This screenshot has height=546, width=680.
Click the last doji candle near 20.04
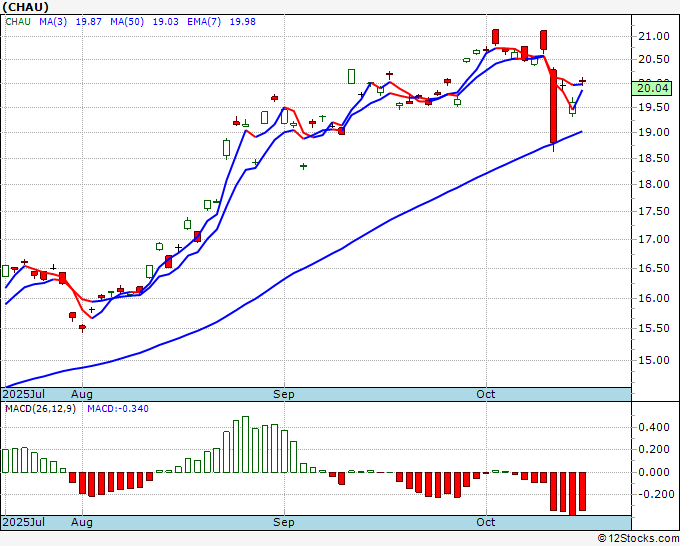tap(582, 81)
